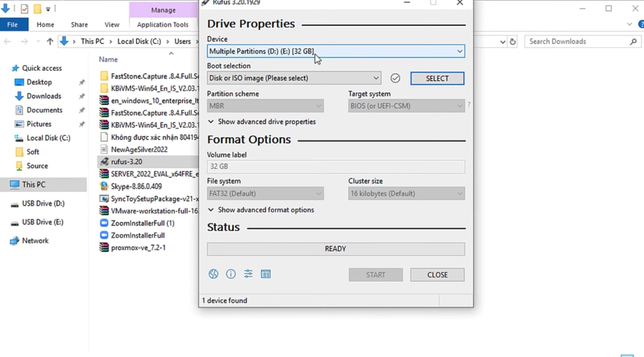
Task: Select Network in the navigation pane
Action: click(x=35, y=241)
